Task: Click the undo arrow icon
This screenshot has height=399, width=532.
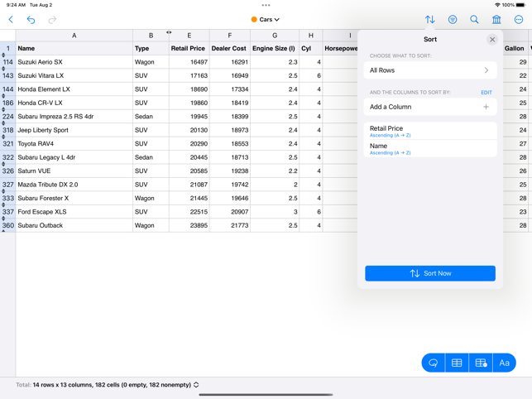Action: pyautogui.click(x=31, y=19)
